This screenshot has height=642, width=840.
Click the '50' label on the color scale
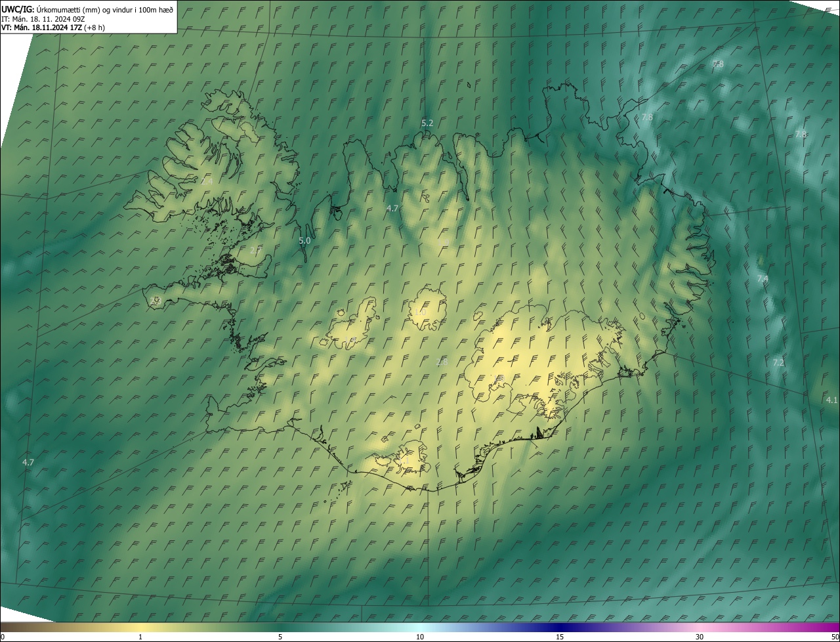pyautogui.click(x=835, y=637)
